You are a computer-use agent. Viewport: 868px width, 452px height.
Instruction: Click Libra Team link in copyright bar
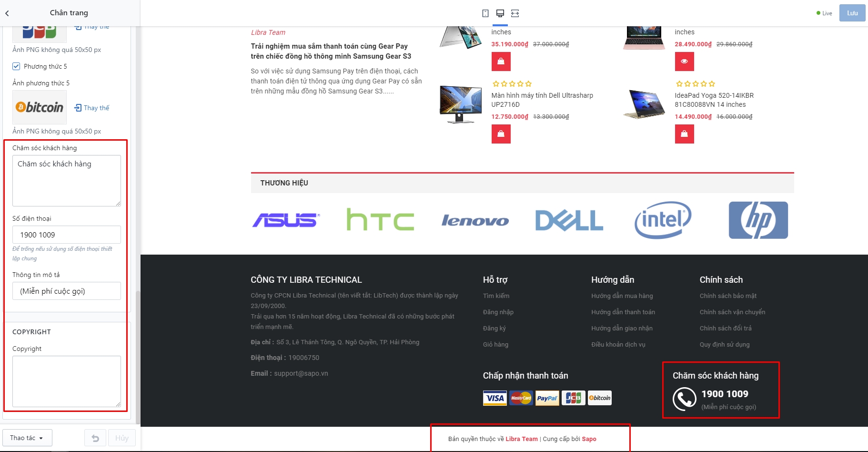(522, 439)
